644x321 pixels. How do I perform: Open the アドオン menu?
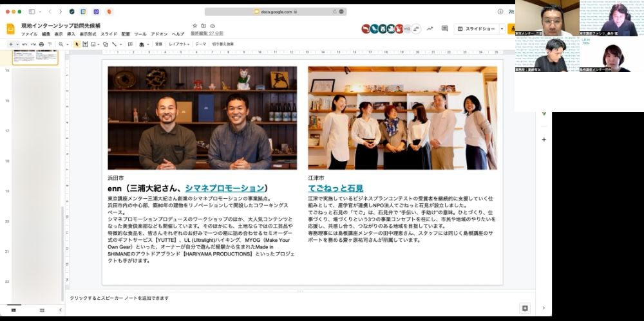[x=159, y=34]
